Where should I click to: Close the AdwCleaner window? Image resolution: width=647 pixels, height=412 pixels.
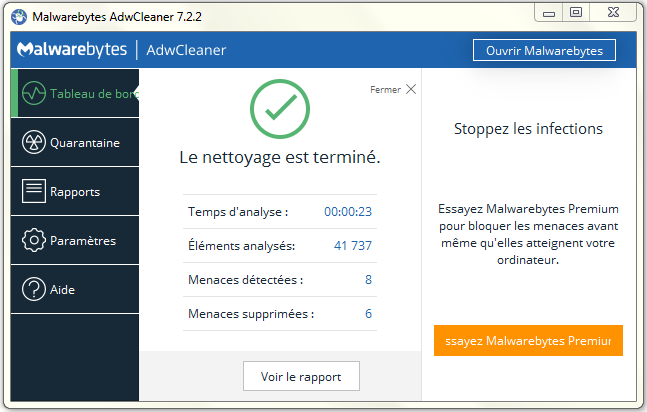pyautogui.click(x=613, y=13)
